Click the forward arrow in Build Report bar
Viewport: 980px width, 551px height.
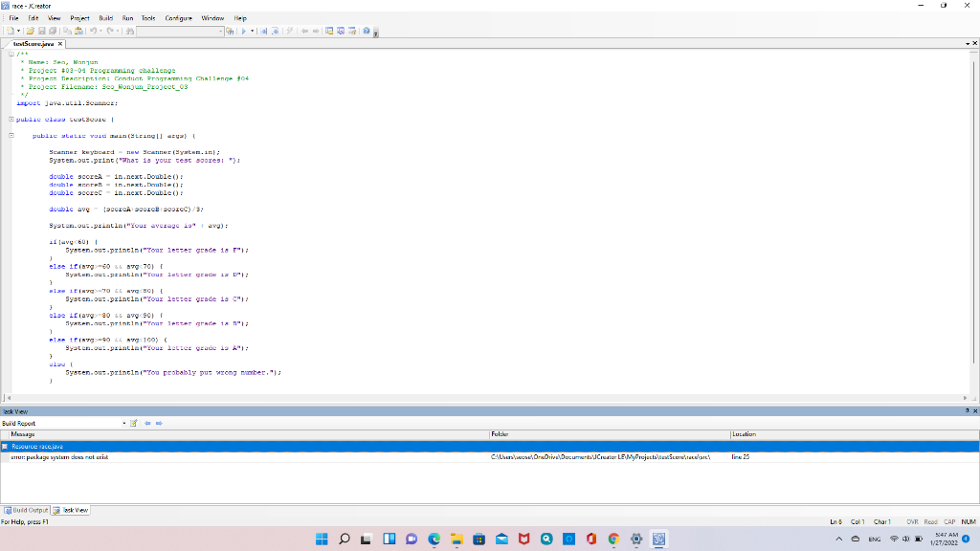159,423
